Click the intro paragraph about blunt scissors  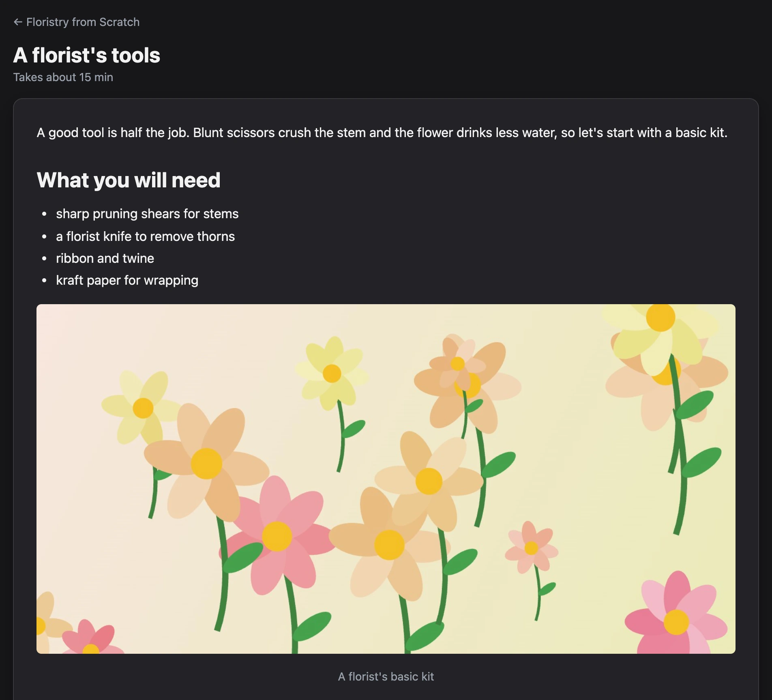(x=382, y=133)
